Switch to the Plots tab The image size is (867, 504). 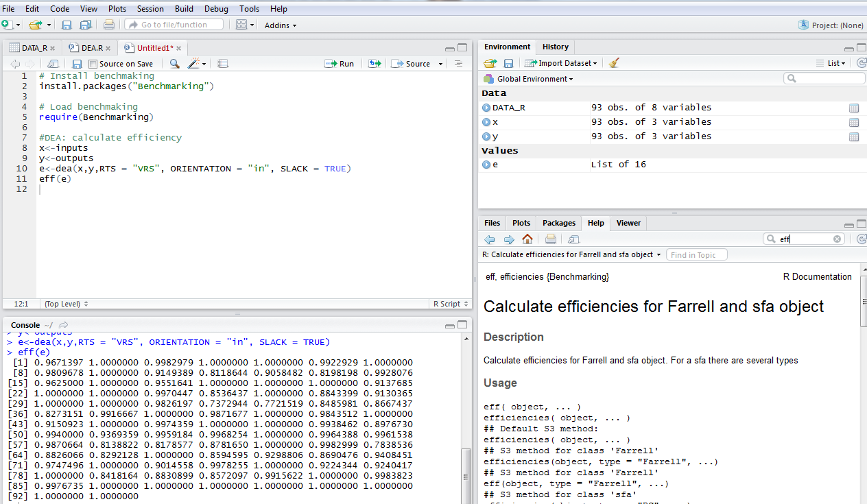click(x=521, y=223)
